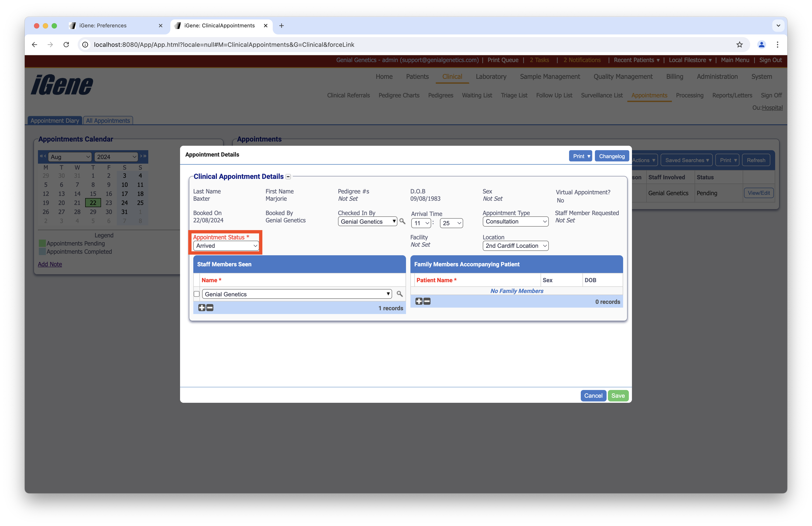Remove a row in Staff Members Seen
Viewport: 812px width, 526px height.
pos(210,308)
